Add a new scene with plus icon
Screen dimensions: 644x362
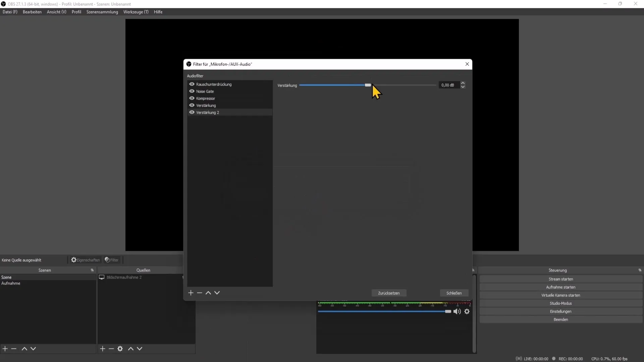pos(5,349)
